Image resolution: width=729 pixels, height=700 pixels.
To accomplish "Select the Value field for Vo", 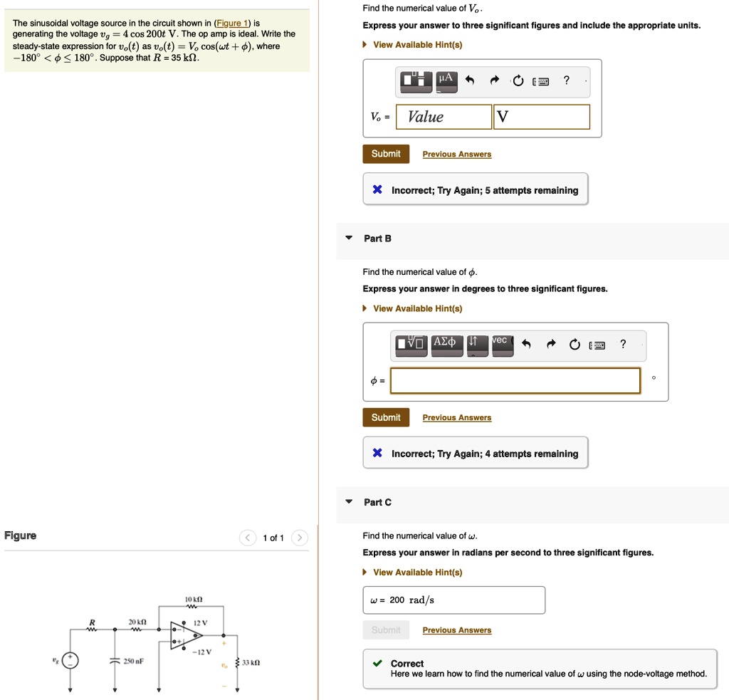I will (443, 116).
